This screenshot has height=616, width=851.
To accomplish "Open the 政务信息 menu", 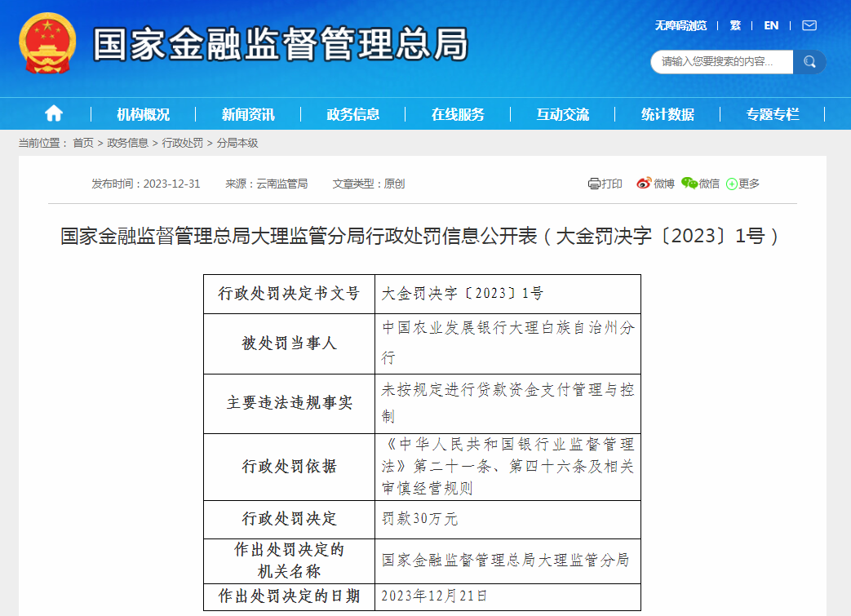I will (352, 114).
